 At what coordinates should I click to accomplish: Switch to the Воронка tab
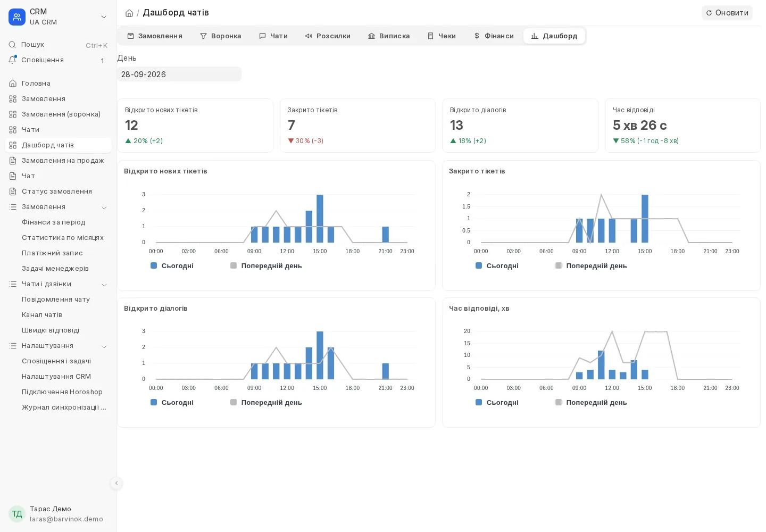coord(220,36)
